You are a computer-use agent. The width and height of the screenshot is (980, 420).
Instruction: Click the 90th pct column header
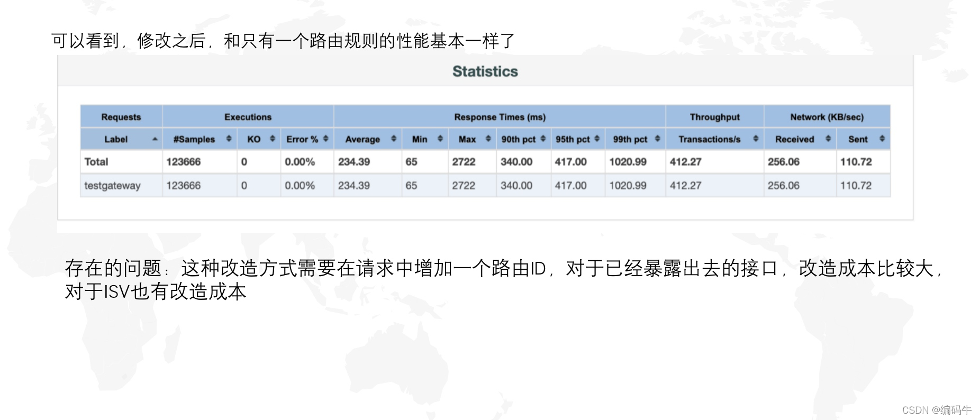pyautogui.click(x=523, y=139)
